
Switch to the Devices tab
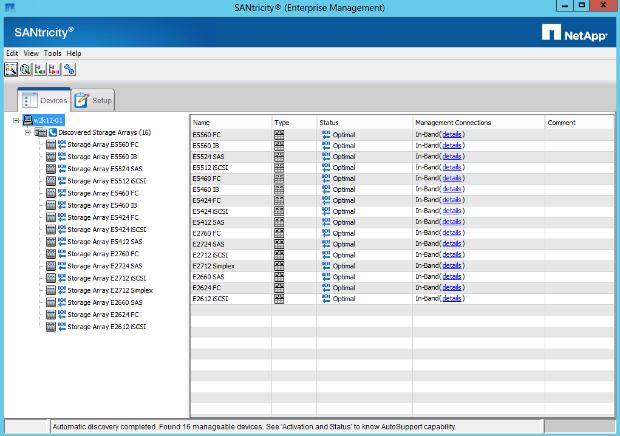click(x=44, y=100)
